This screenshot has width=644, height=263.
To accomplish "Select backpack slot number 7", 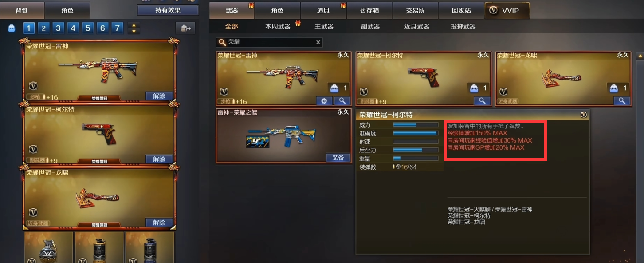I will tap(117, 28).
